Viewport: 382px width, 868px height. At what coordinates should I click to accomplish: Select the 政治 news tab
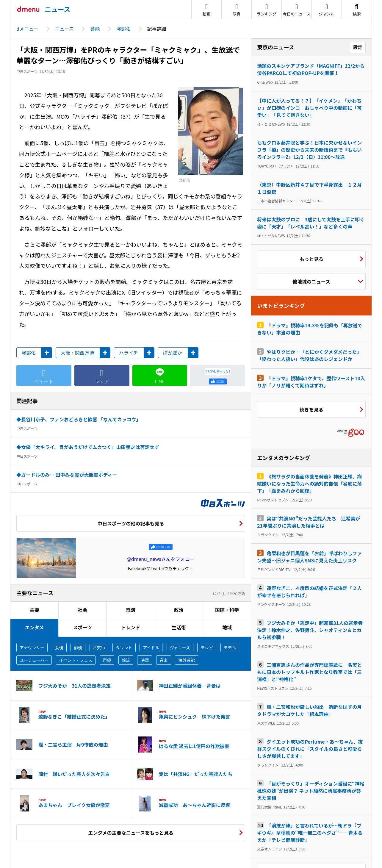(x=179, y=610)
